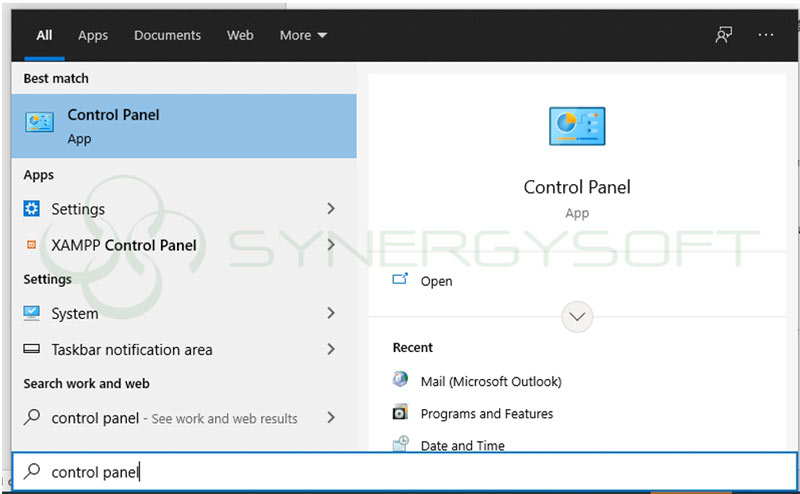Expand the Taskbar notification area arrow
This screenshot has height=494, width=800.
coord(331,349)
